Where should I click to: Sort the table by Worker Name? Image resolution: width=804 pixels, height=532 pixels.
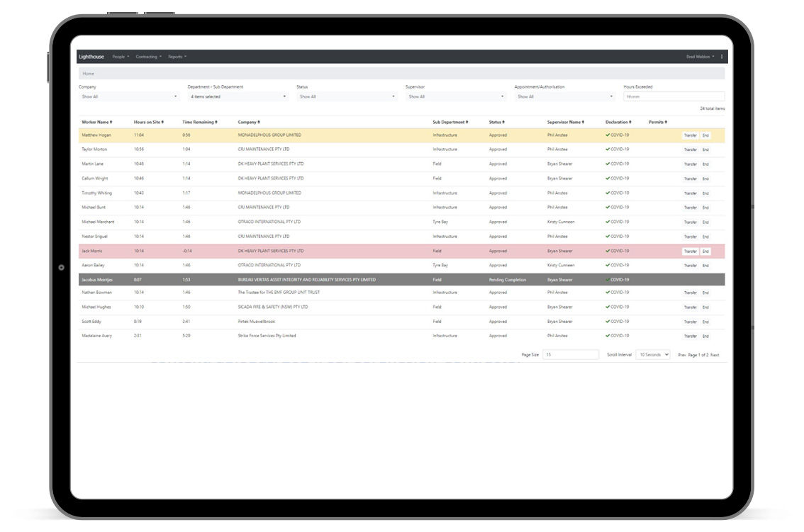point(97,122)
